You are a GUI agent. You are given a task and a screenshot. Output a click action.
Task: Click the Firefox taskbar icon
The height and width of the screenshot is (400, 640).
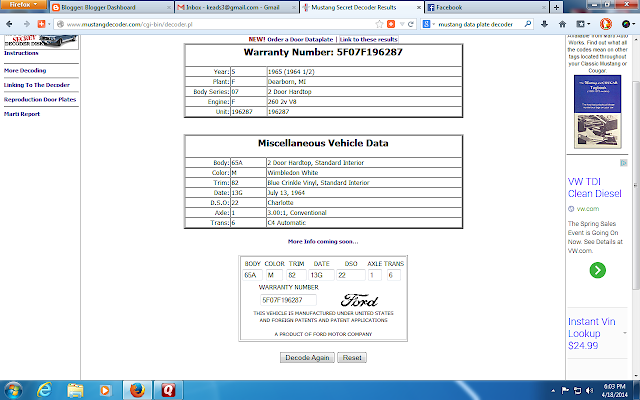pos(137,390)
